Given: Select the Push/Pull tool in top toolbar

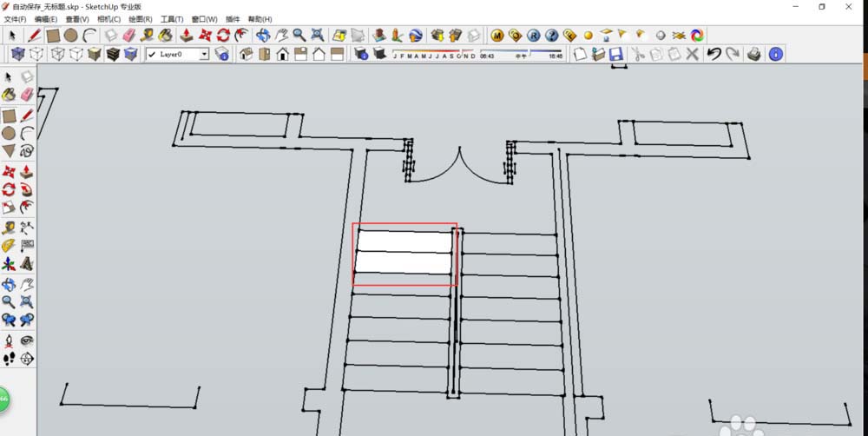Looking at the screenshot, I should click(x=187, y=36).
